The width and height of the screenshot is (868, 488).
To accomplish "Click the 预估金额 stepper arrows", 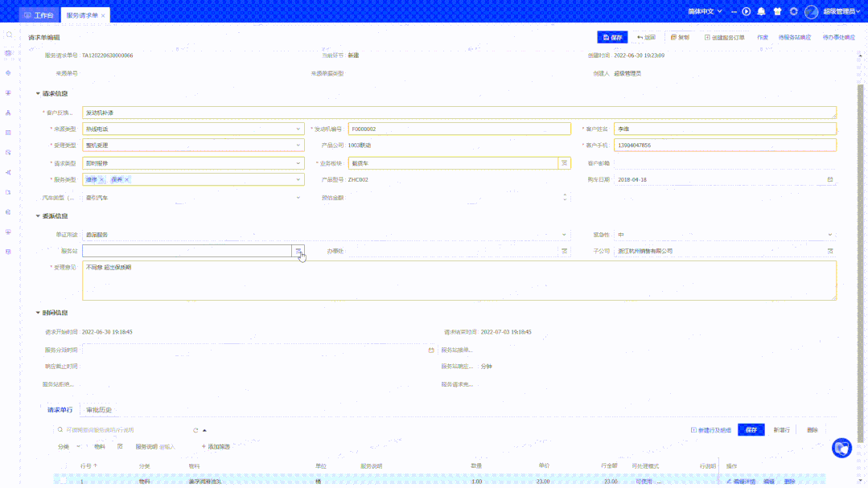I will 565,197.
